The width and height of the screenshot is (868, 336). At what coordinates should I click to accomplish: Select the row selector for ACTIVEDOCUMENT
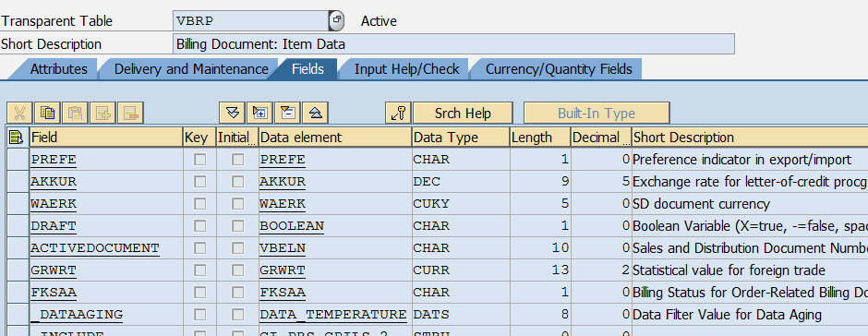click(18, 248)
